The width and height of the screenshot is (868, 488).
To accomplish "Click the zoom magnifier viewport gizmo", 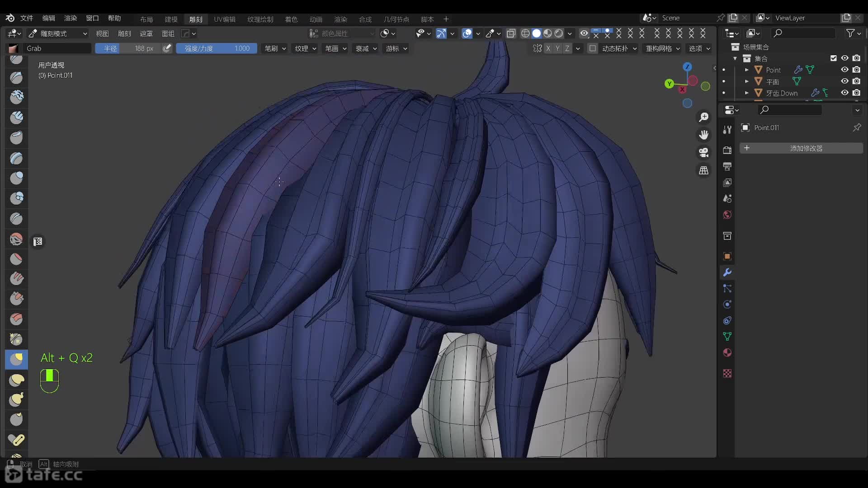I will pyautogui.click(x=704, y=117).
